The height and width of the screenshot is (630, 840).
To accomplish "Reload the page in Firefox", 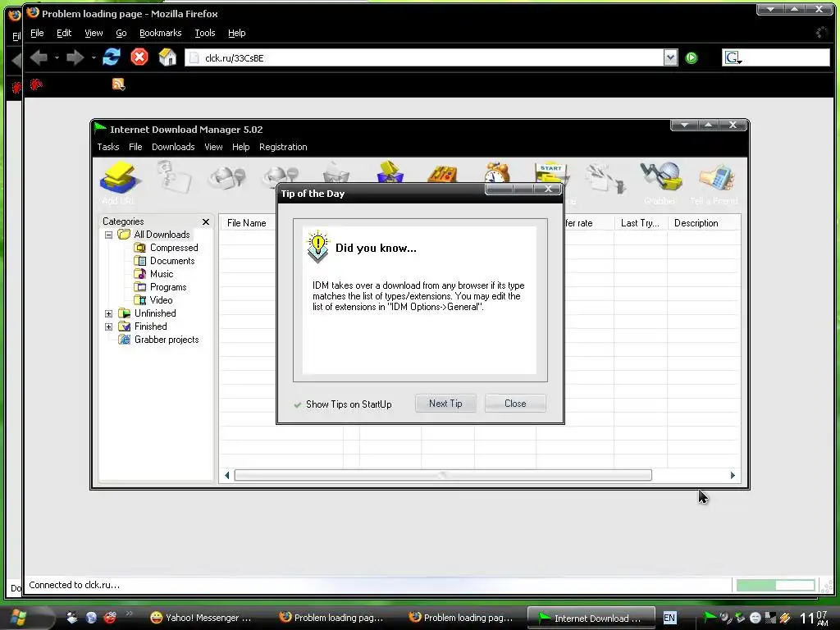I will point(112,57).
